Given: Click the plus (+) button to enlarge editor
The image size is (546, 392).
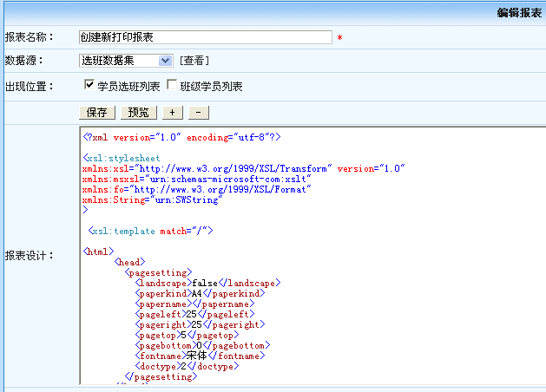Looking at the screenshot, I should click(171, 113).
